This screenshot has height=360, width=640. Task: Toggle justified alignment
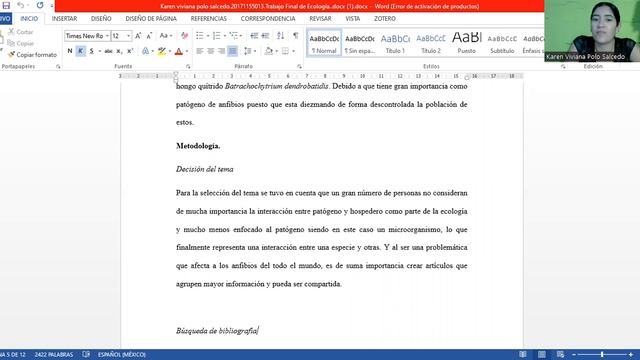232,51
